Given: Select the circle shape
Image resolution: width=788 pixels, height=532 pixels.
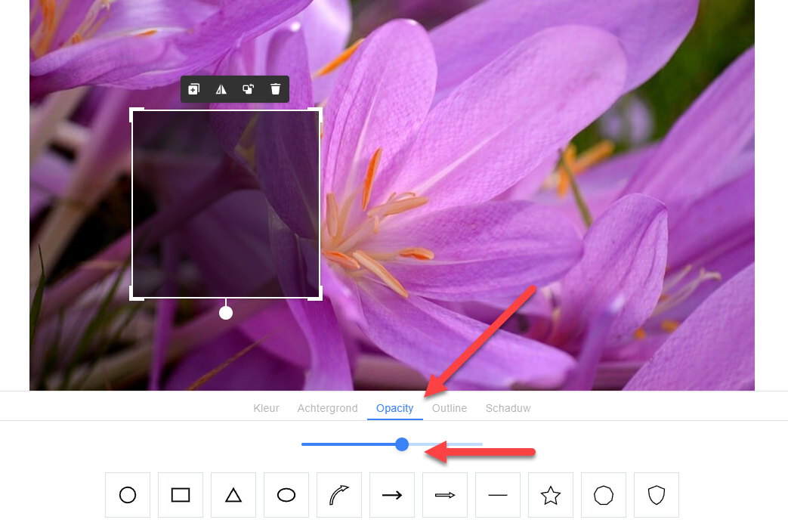Looking at the screenshot, I should pyautogui.click(x=128, y=495).
